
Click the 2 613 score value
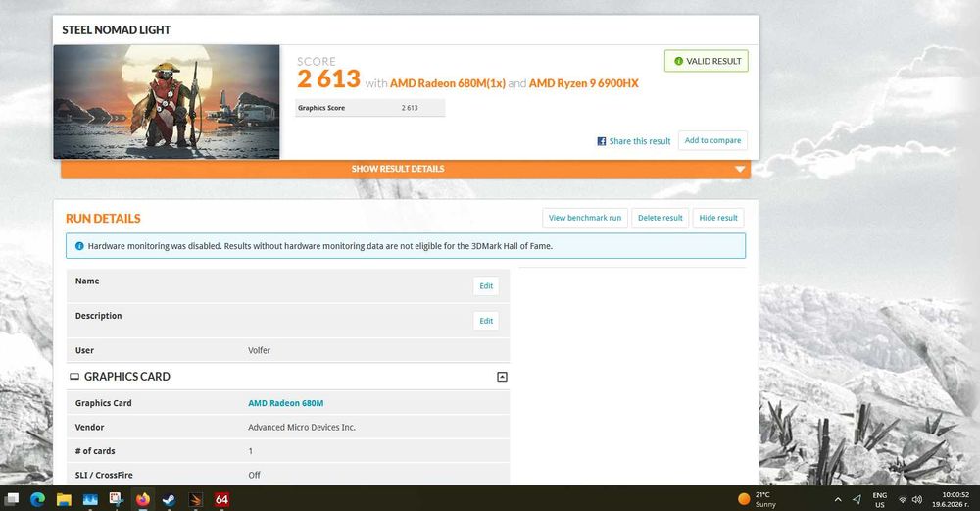[328, 79]
